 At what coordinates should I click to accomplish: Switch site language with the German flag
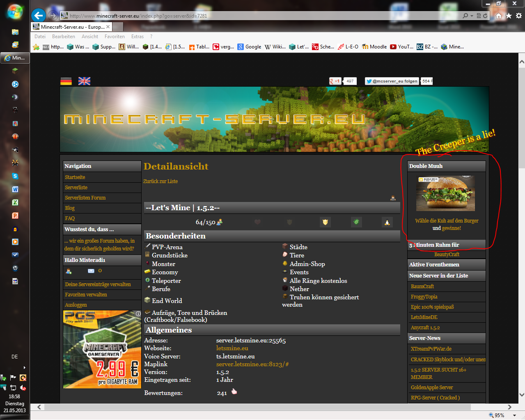[66, 81]
